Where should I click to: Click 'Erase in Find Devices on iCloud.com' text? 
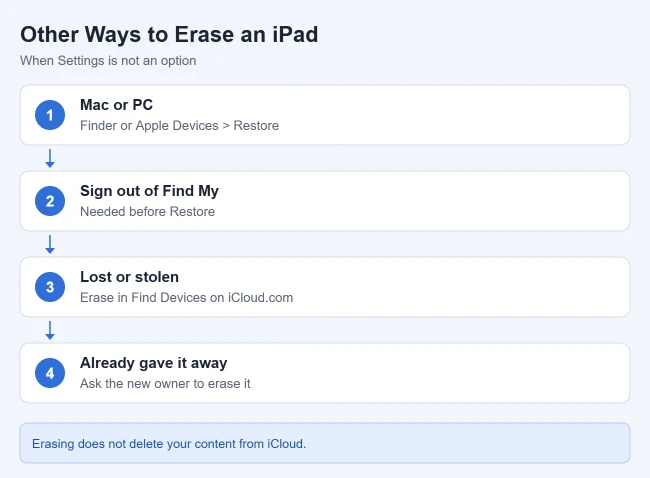187,298
